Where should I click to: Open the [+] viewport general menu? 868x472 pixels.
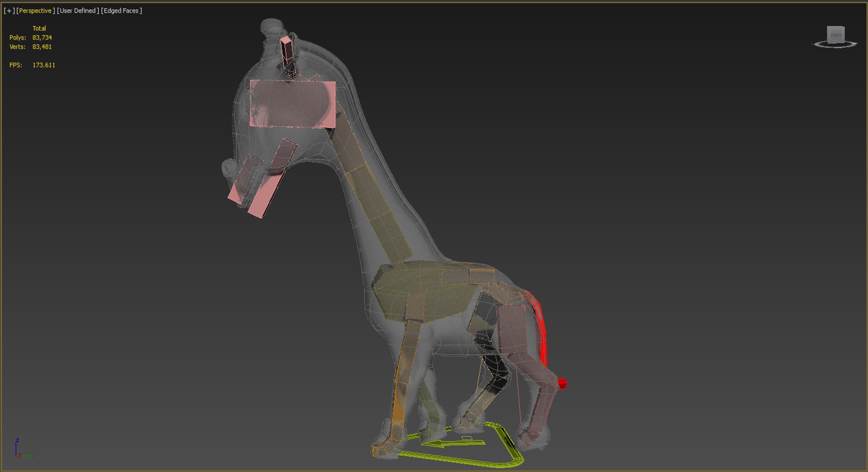coord(9,10)
